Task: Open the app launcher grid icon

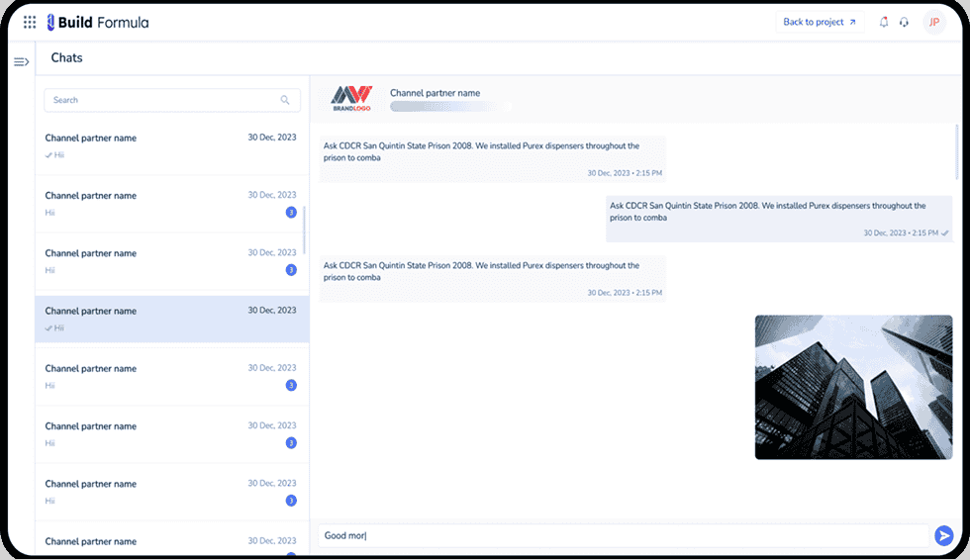Action: tap(30, 22)
